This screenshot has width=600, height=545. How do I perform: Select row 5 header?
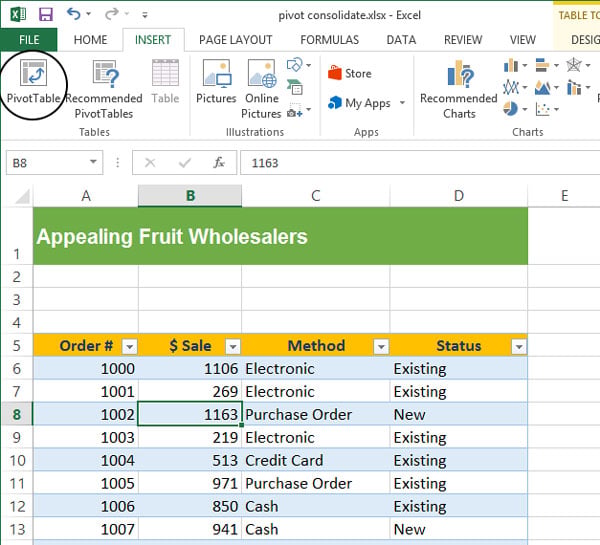tap(17, 346)
